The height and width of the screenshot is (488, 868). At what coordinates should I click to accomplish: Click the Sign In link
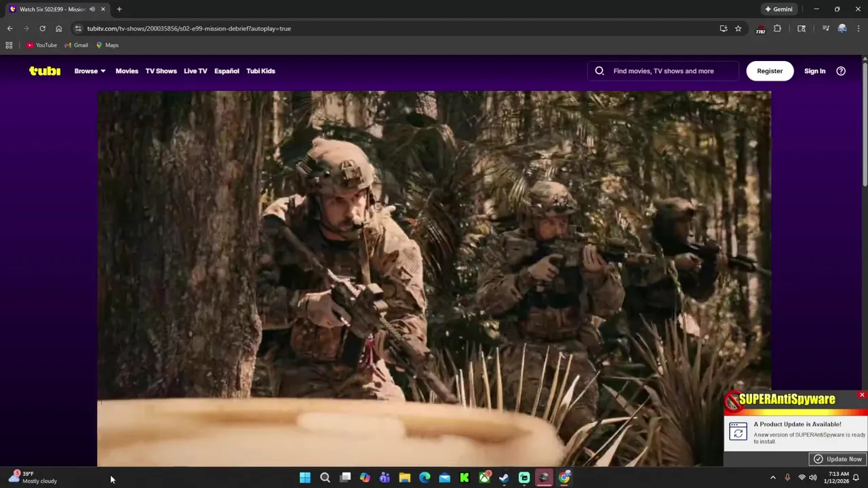pos(814,70)
